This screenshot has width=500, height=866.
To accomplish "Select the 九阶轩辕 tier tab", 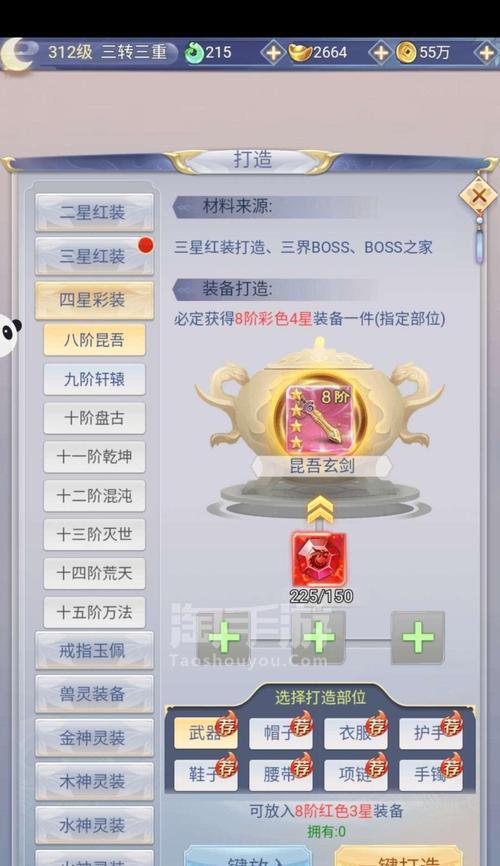I will click(x=94, y=379).
